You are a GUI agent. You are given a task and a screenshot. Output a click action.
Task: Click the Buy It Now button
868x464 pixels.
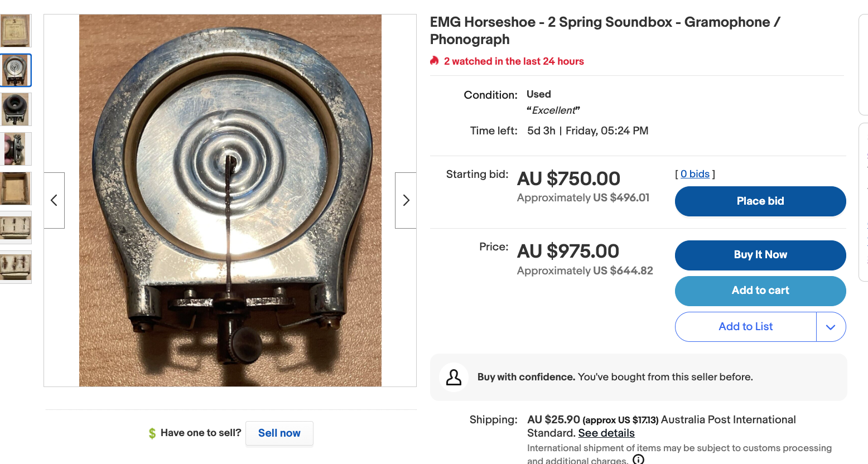coord(760,255)
